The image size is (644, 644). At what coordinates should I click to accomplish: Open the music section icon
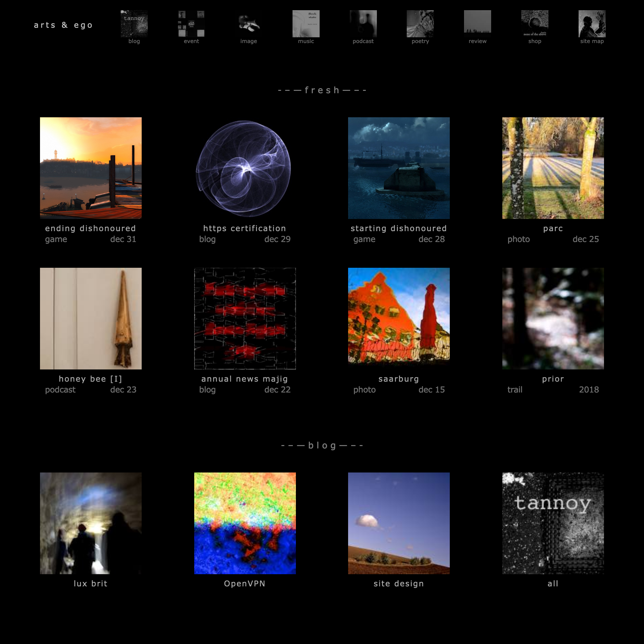tap(306, 24)
